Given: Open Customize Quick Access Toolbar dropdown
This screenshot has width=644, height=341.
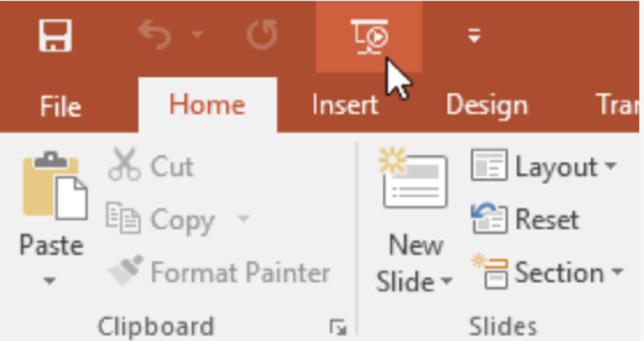Looking at the screenshot, I should [474, 35].
